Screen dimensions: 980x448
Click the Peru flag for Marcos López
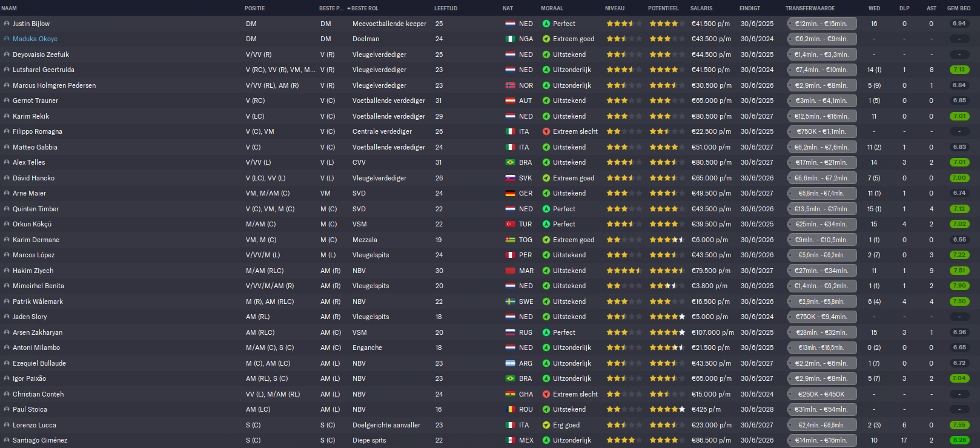[511, 255]
